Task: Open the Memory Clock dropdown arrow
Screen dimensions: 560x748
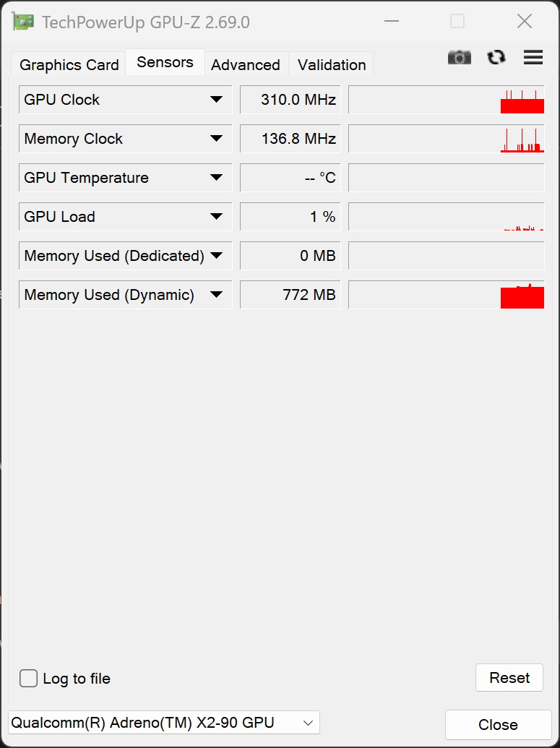Action: pyautogui.click(x=216, y=139)
